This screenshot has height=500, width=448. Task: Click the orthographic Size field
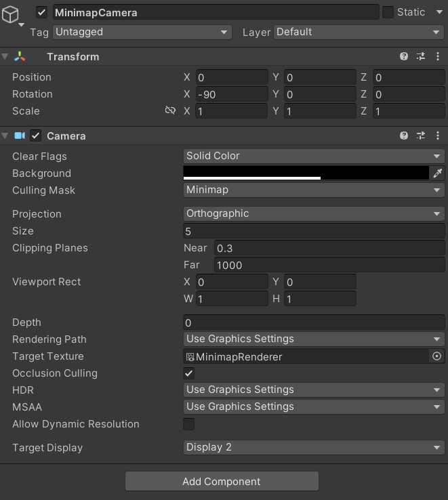(314, 231)
